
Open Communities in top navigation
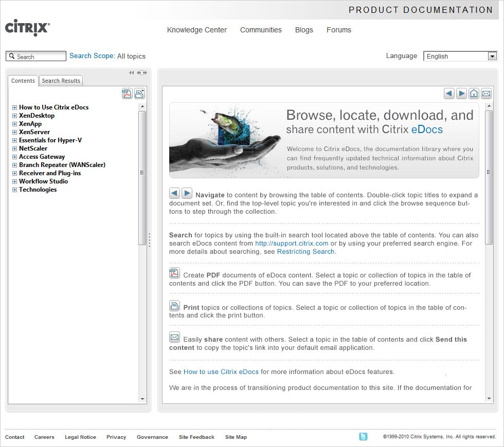pyautogui.click(x=261, y=30)
